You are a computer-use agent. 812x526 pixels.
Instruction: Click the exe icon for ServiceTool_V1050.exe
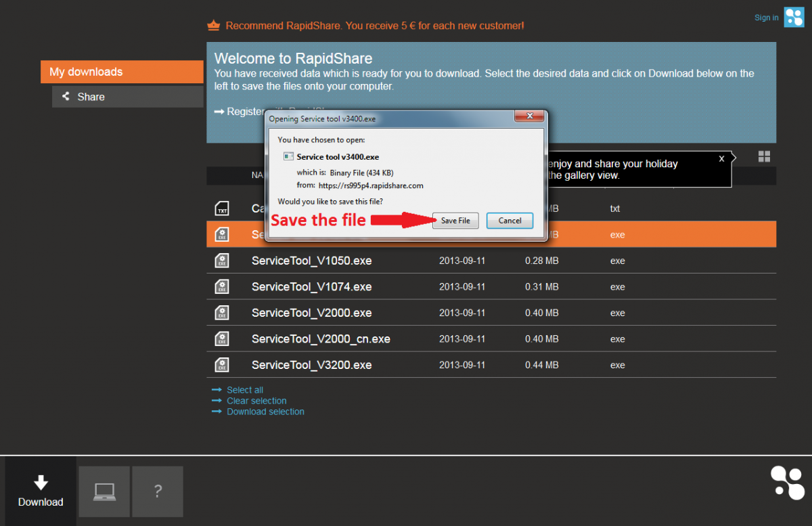click(x=222, y=261)
